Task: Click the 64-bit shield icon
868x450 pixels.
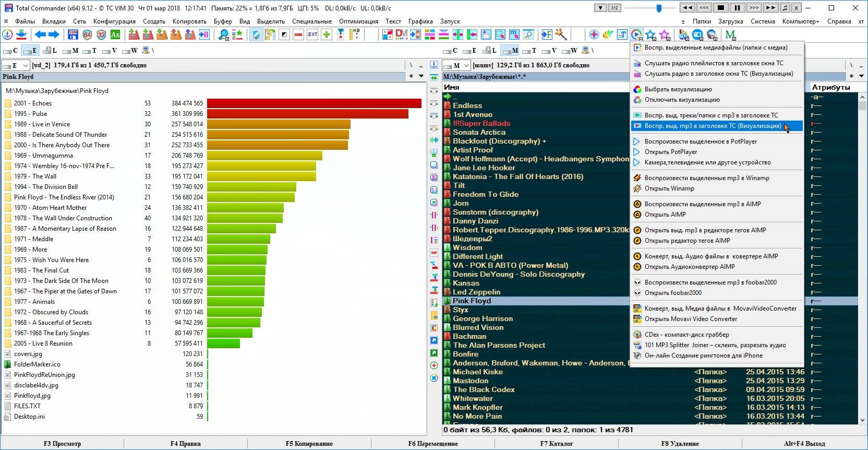Action: (x=87, y=35)
